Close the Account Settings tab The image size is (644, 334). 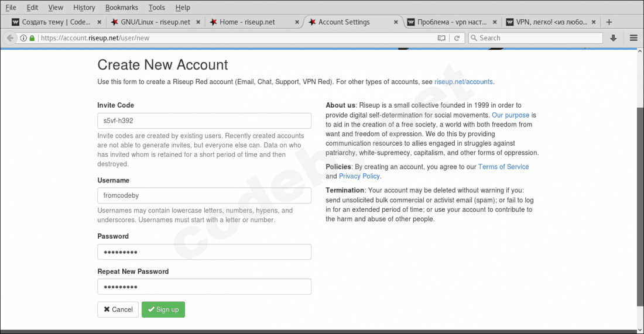(x=396, y=22)
